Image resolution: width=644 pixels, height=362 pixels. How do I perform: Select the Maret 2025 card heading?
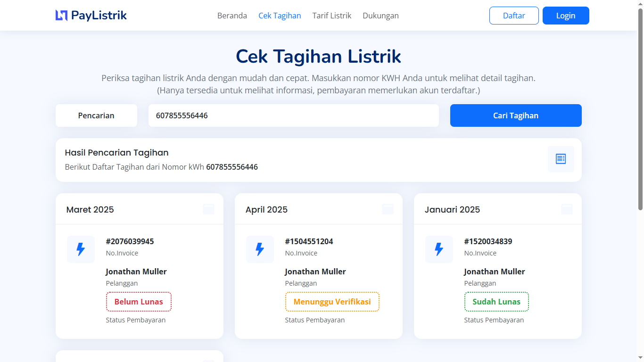[90, 209]
